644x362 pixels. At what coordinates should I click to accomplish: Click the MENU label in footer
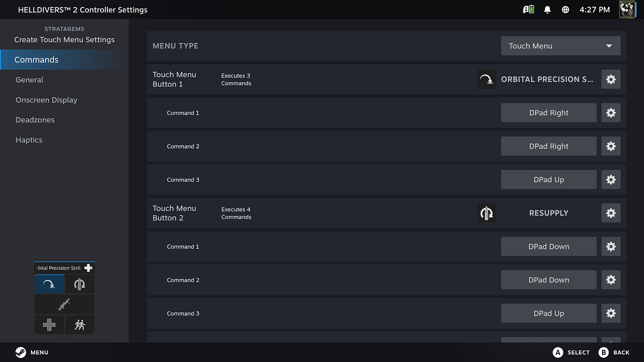(x=39, y=352)
